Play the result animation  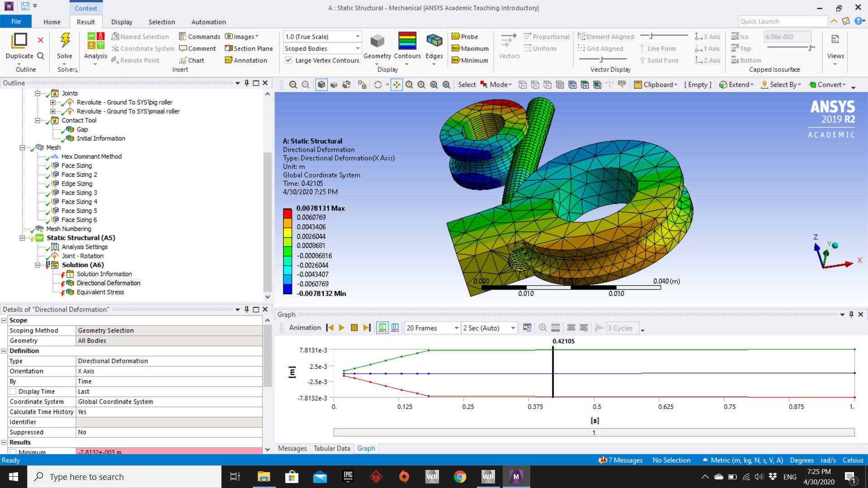pyautogui.click(x=342, y=328)
